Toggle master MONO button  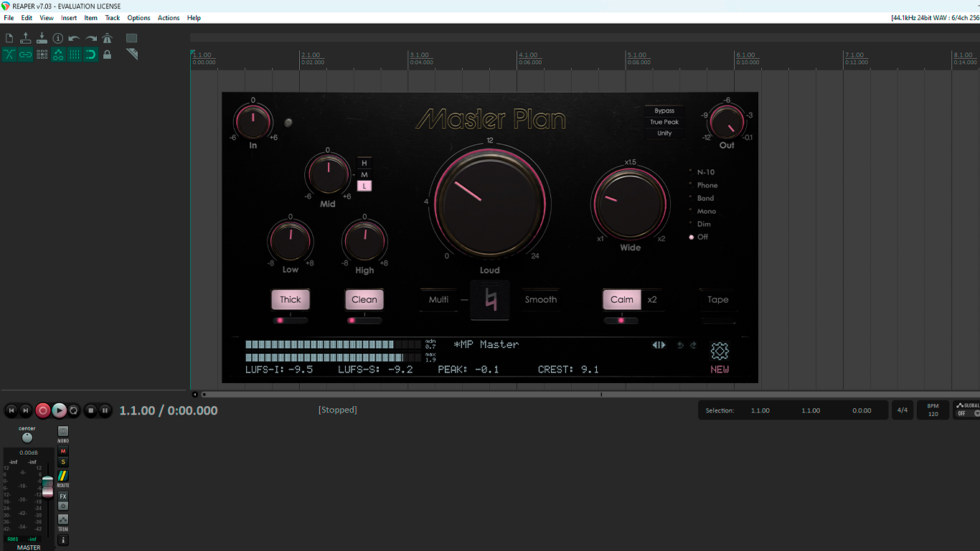pos(63,433)
